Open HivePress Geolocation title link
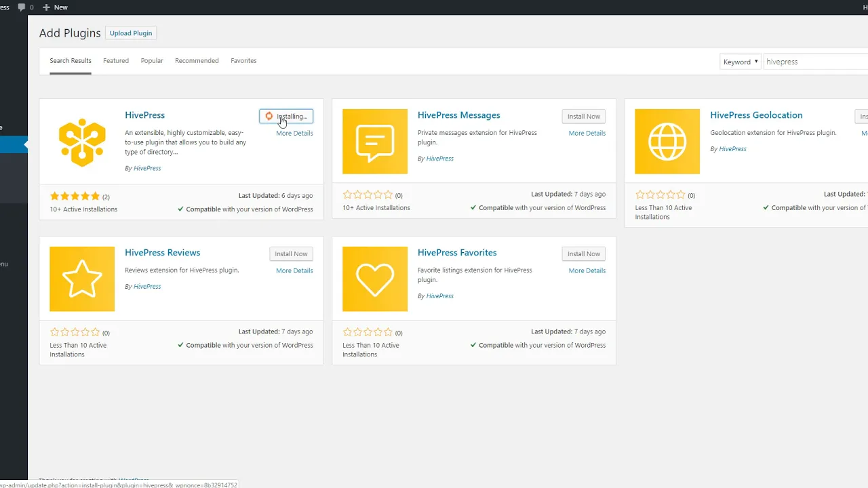 [x=756, y=115]
